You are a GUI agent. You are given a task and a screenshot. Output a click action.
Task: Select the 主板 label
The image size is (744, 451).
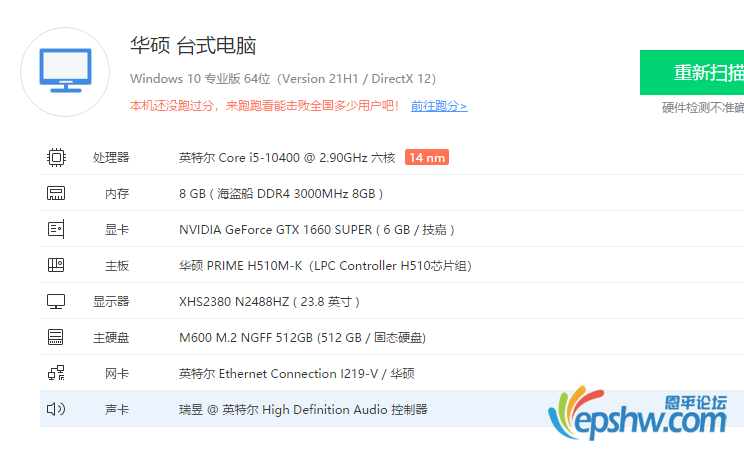point(117,266)
